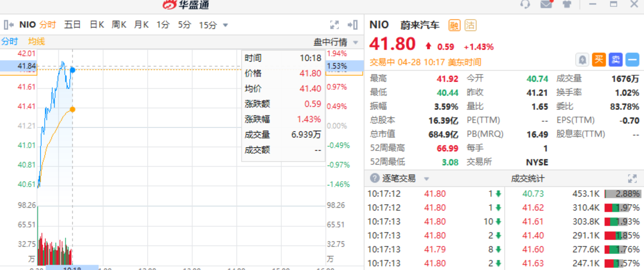Click the +1.43% change percentage
The image size is (644, 270).
pos(479,47)
